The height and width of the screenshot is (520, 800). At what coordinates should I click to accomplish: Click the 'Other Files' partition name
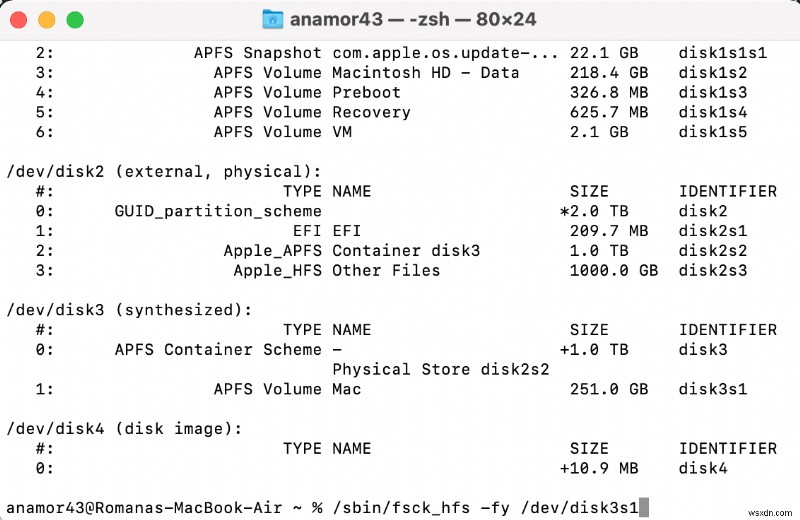(386, 270)
